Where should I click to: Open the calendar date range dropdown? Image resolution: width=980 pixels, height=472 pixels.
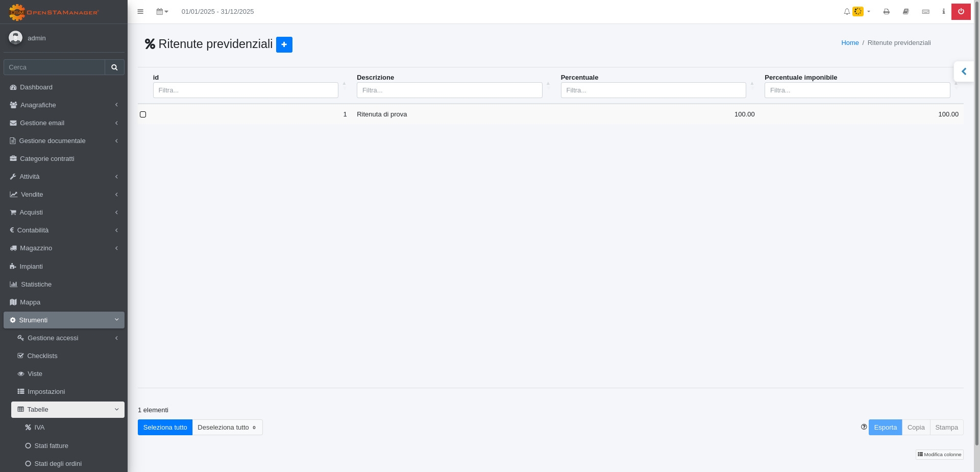pos(162,12)
